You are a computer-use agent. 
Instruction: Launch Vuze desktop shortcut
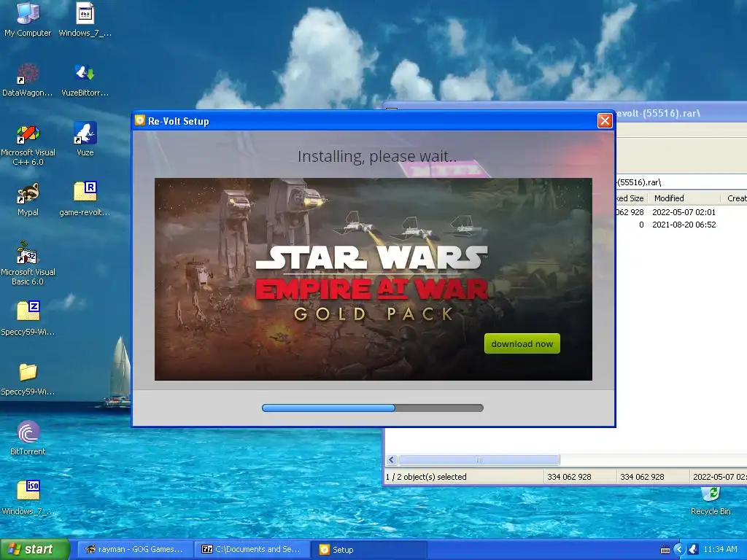(85, 139)
